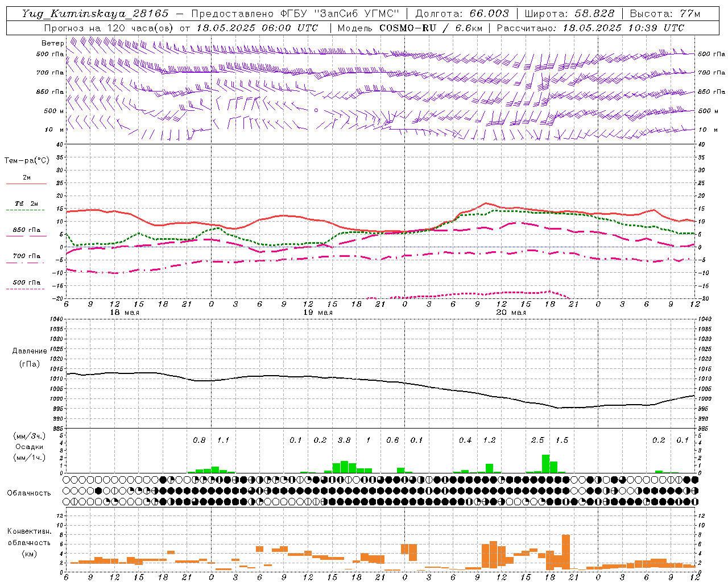Click the Ветер wind panel label
728x582 pixels.
(x=52, y=43)
